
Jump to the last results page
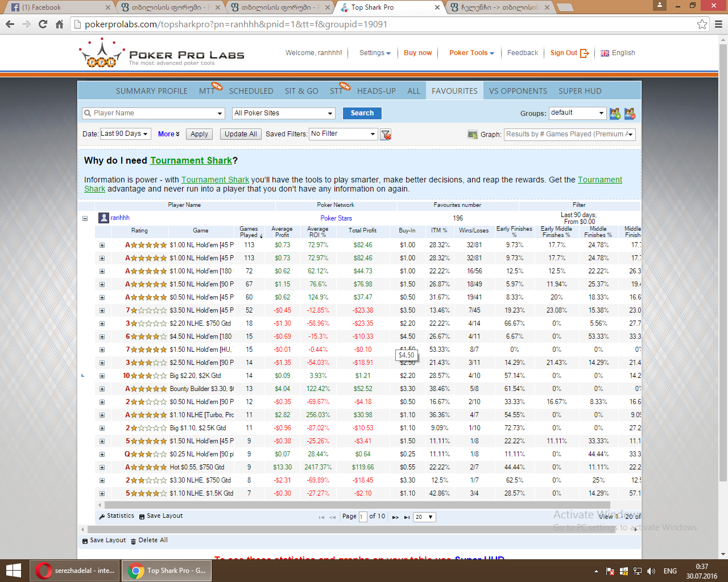tap(407, 517)
